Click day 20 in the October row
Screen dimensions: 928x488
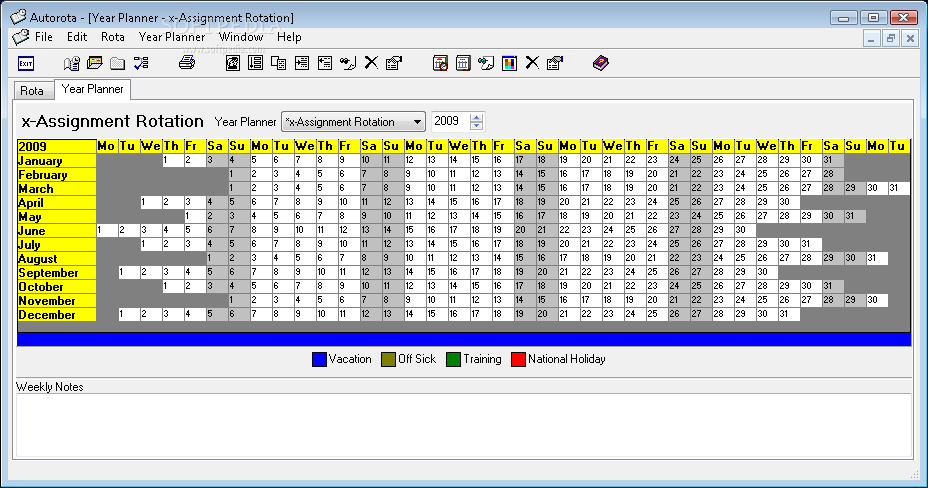coord(591,286)
